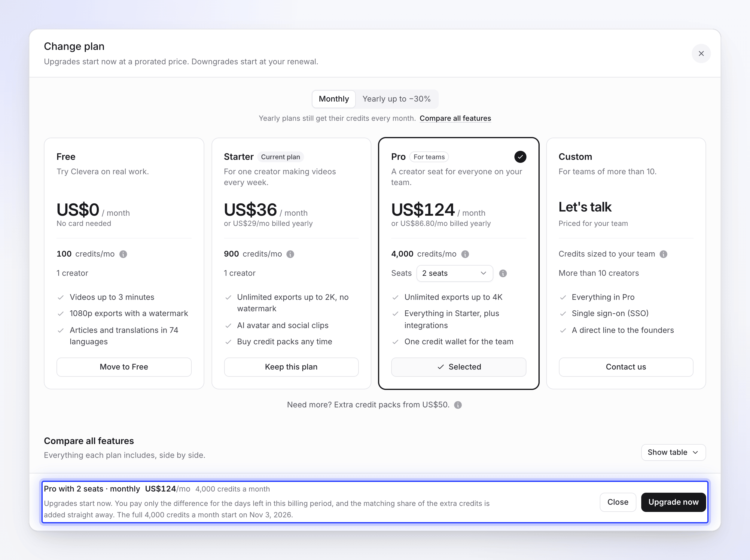Image resolution: width=750 pixels, height=560 pixels.
Task: Click 'One credit wallet for the team' feature
Action: click(x=459, y=342)
